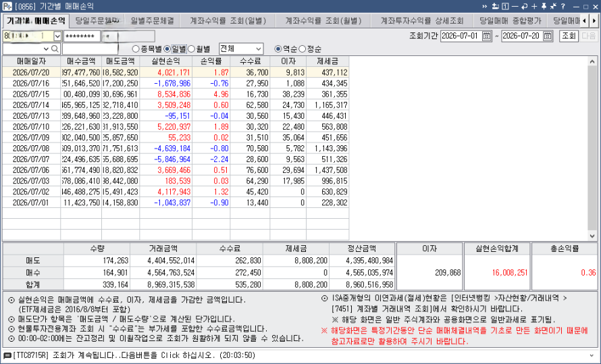The height and width of the screenshot is (364, 601).
Task: Select the 월별 radio button
Action: coord(192,49)
